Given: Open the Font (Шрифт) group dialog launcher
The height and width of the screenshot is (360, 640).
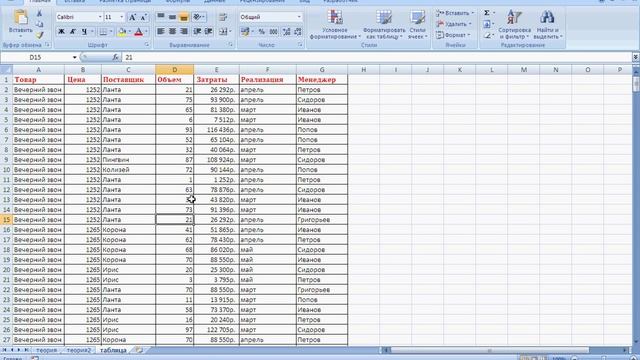Looking at the screenshot, I should (147, 45).
